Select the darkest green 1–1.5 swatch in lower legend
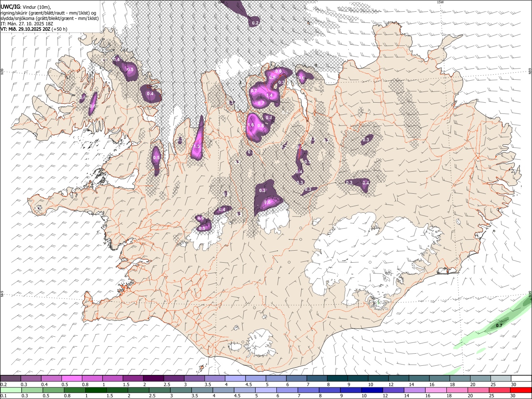 tap(96, 390)
